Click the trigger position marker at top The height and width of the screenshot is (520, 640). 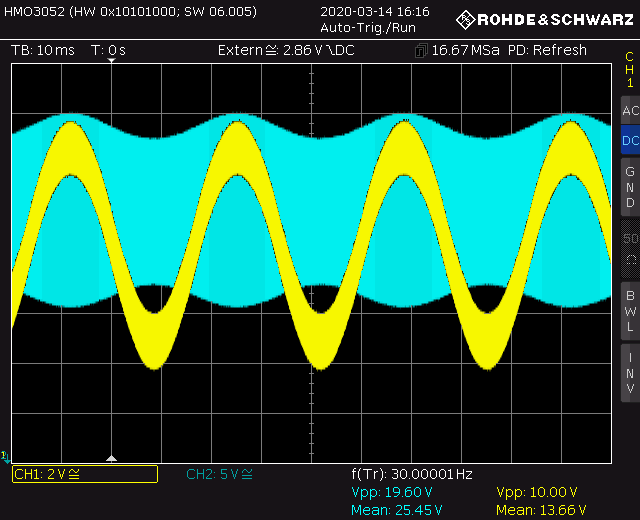point(112,62)
